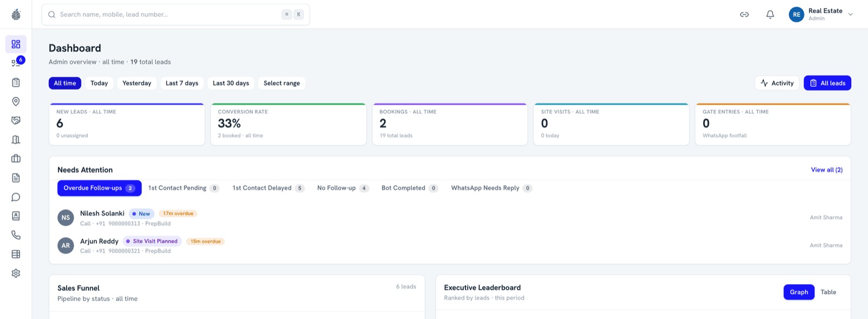The image size is (868, 319).
Task: Click the New status badge
Action: click(x=142, y=214)
